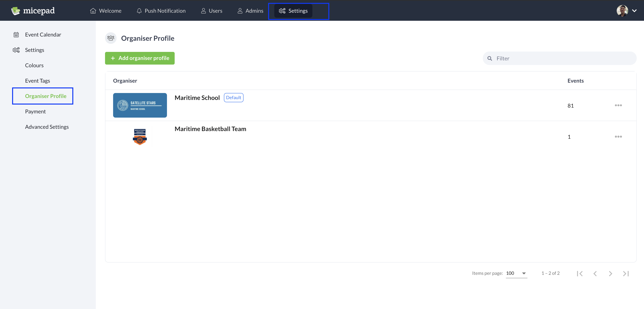Click Maritime Basketball Team name
The image size is (644, 309).
pos(210,129)
